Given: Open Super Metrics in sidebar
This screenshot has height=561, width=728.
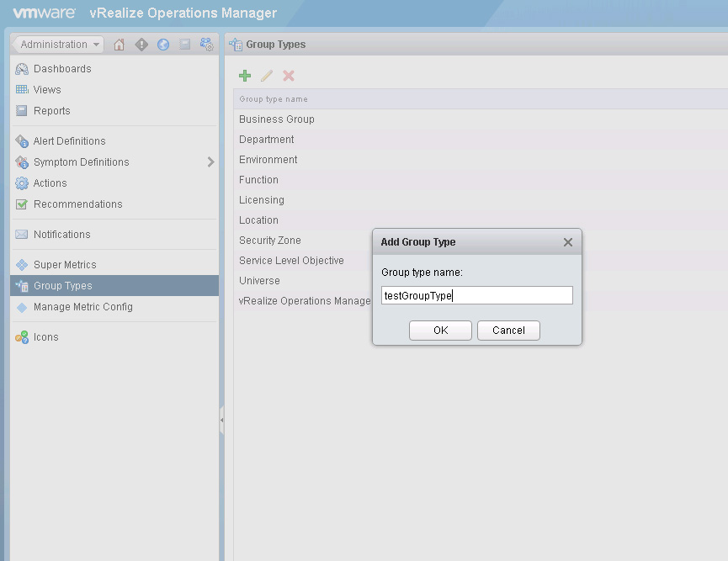Looking at the screenshot, I should [x=65, y=264].
